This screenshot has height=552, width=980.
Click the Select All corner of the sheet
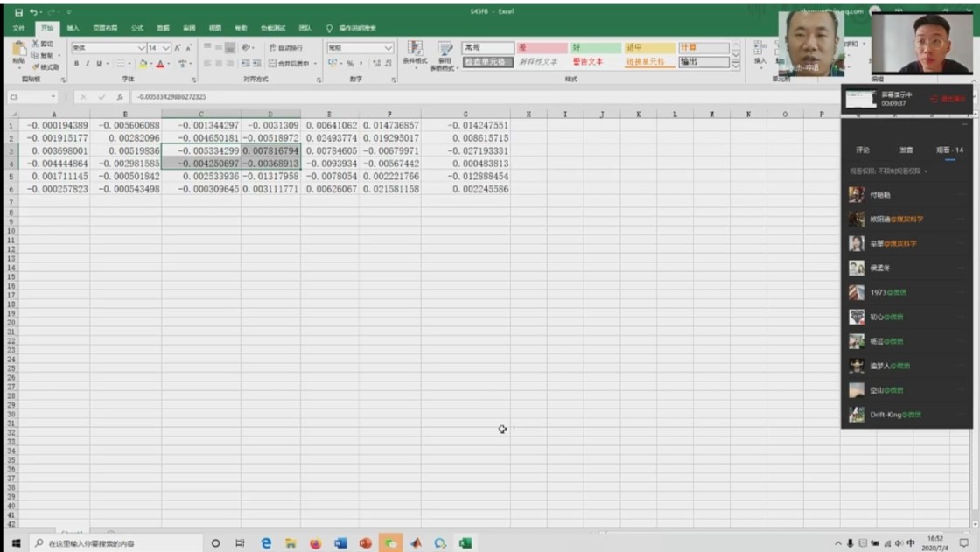(x=12, y=114)
